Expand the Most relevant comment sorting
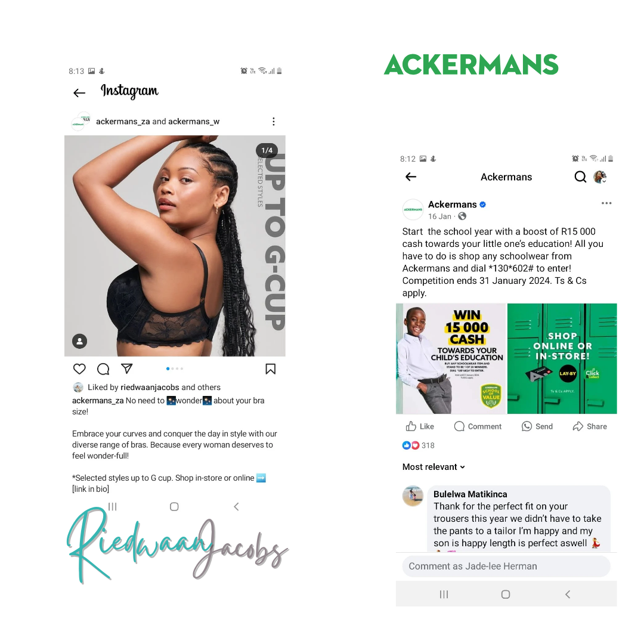The height and width of the screenshot is (644, 644). point(434,467)
